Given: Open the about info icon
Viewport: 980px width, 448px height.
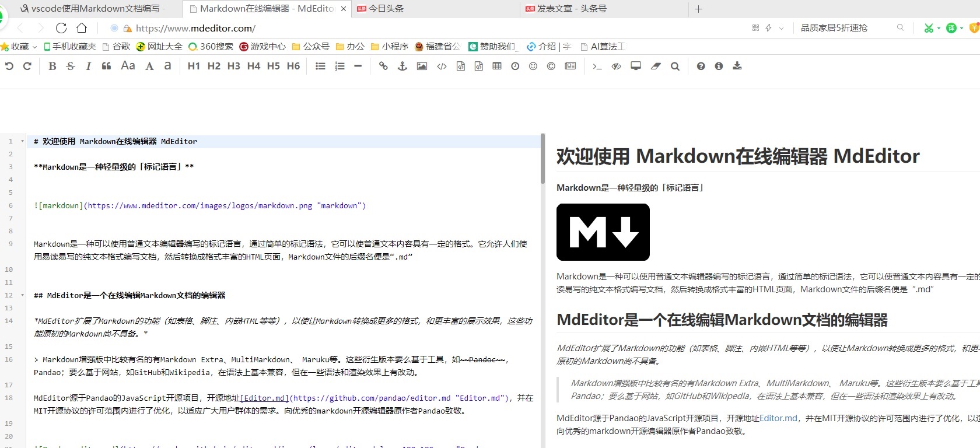Looking at the screenshot, I should pos(719,66).
